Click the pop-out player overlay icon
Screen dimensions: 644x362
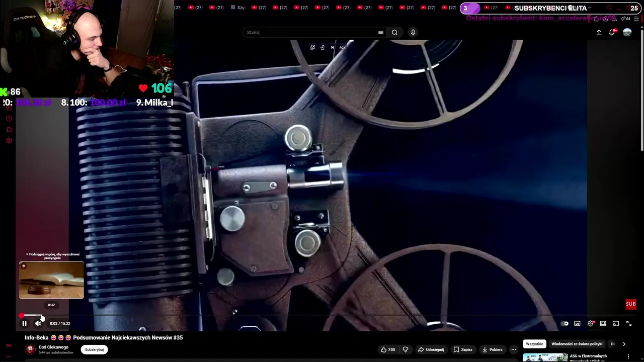(x=312, y=47)
